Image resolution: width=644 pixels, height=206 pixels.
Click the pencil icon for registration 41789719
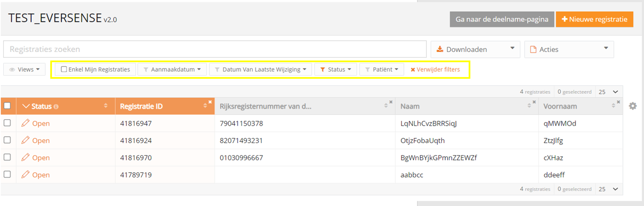pos(25,175)
